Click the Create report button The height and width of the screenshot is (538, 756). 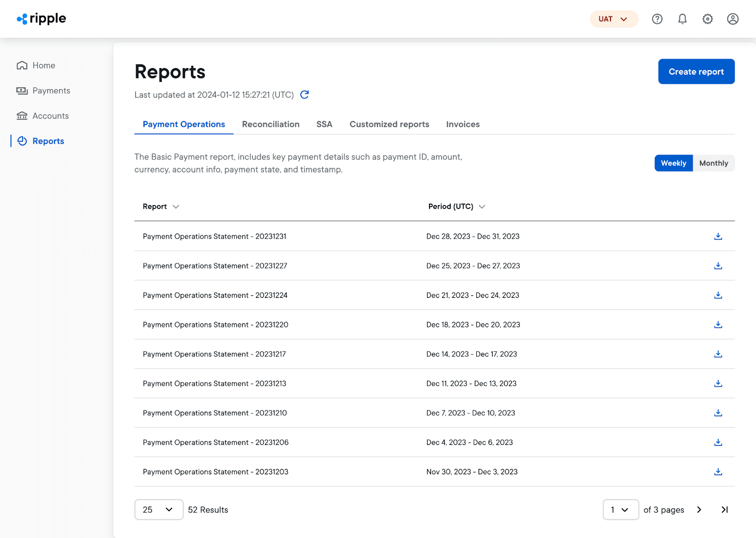696,71
